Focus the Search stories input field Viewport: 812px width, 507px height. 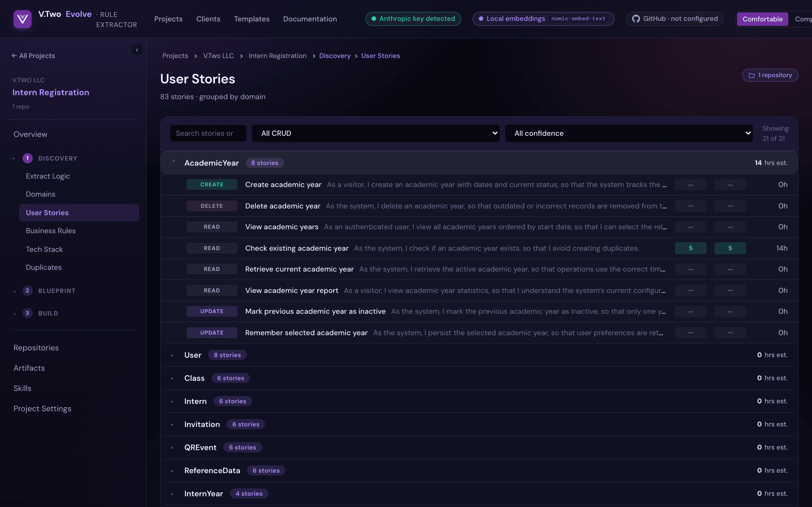208,133
